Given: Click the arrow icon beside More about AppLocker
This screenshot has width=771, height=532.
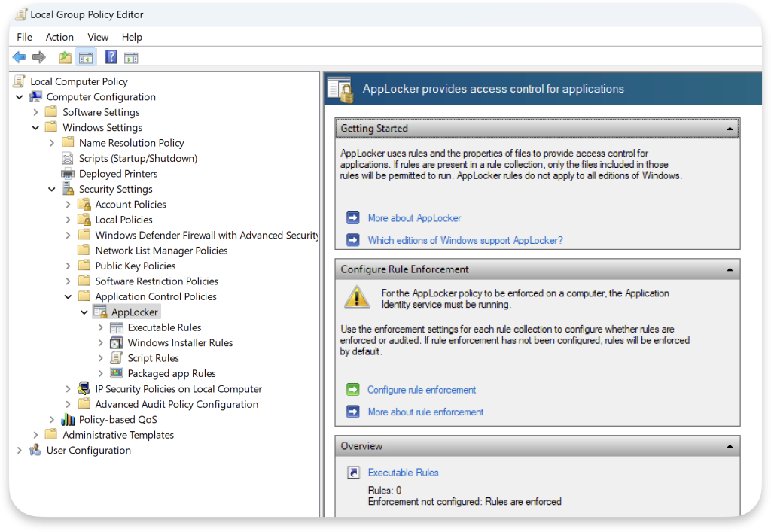Looking at the screenshot, I should [x=353, y=217].
